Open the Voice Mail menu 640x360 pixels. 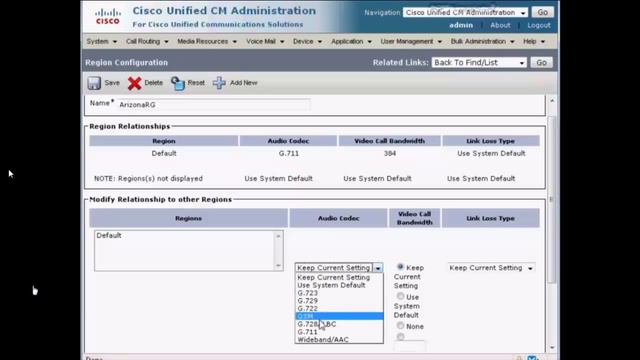point(265,41)
